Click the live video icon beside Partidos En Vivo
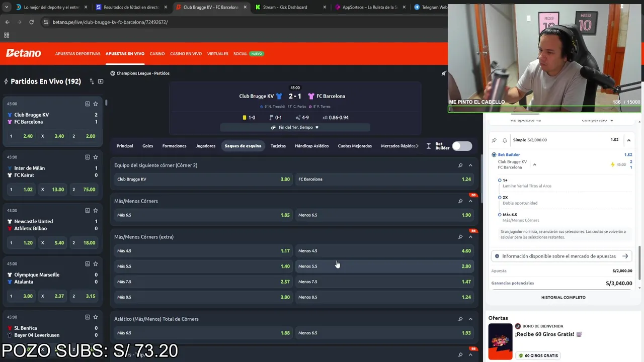Image resolution: width=644 pixels, height=362 pixels. pos(101,81)
